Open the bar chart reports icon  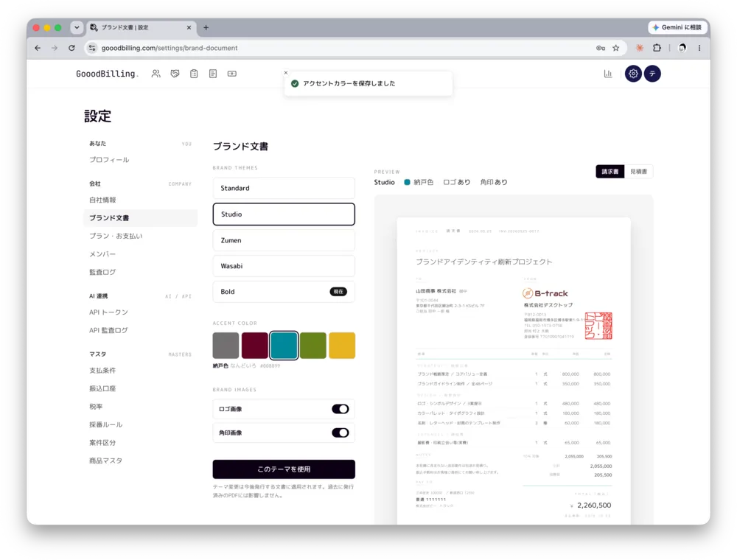(x=608, y=74)
